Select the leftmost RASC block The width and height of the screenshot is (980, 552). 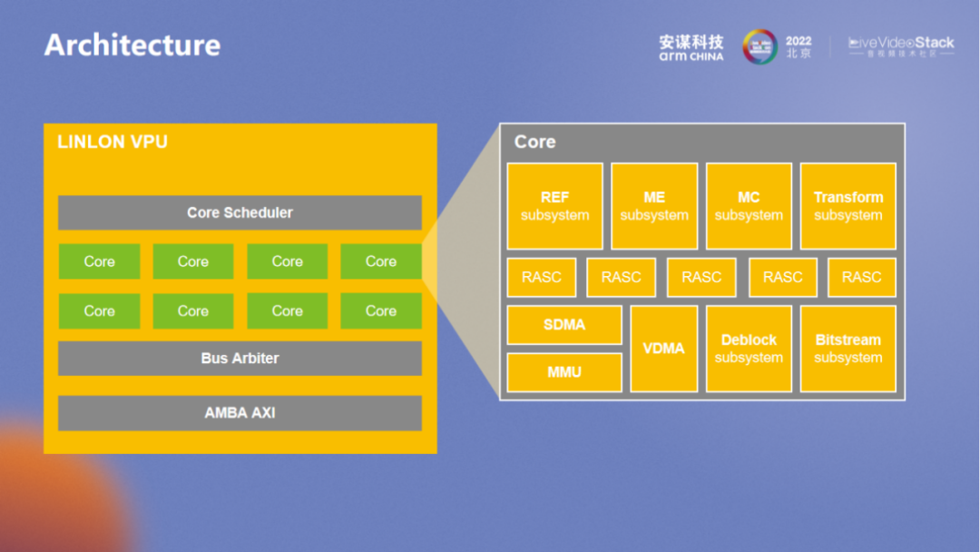pyautogui.click(x=542, y=277)
